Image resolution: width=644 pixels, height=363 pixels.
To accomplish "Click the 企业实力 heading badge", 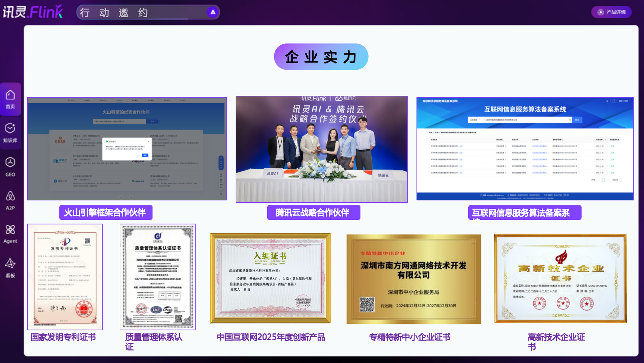I will (321, 57).
